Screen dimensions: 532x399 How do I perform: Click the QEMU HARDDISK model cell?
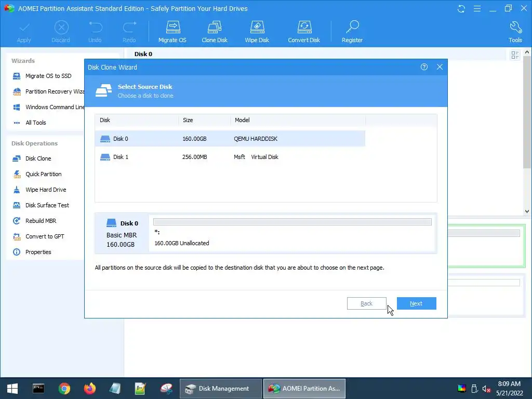point(256,139)
